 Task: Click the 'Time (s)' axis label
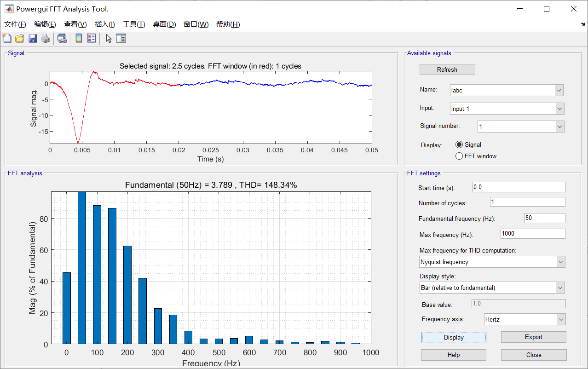click(211, 159)
